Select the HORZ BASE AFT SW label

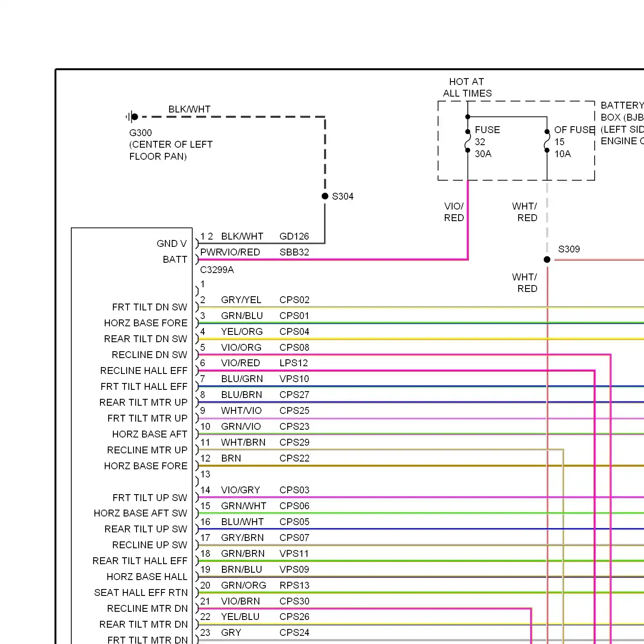[140, 513]
